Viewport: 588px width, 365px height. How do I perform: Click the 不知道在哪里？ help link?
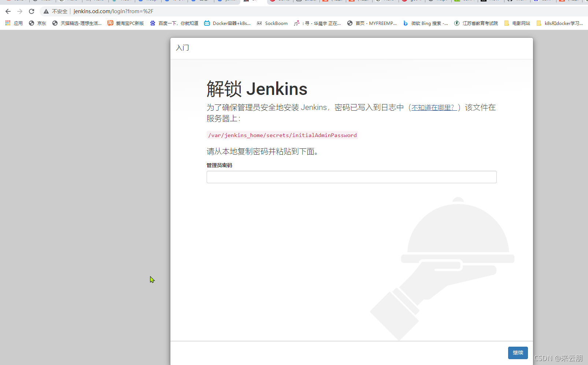pos(434,107)
